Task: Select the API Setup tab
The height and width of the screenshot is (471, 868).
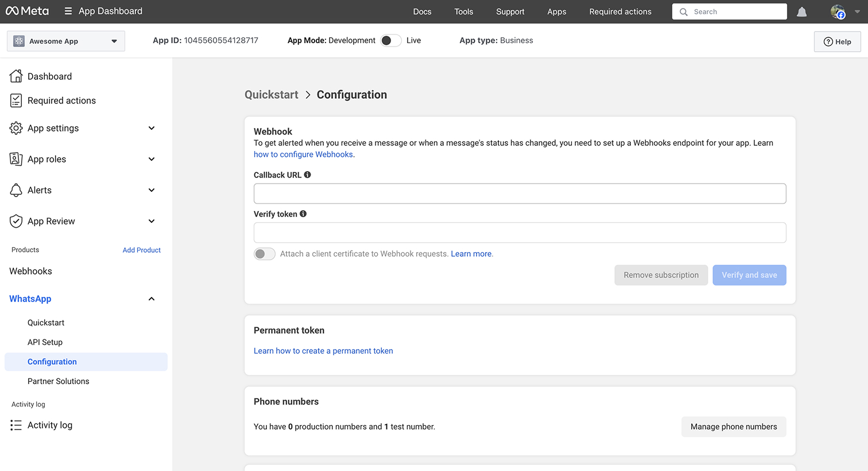Action: tap(45, 342)
